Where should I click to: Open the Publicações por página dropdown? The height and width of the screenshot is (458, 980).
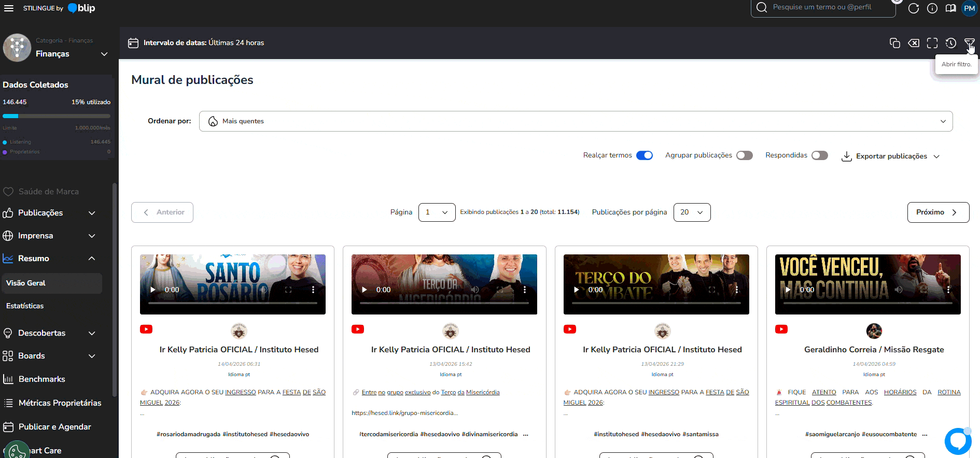[x=692, y=212]
